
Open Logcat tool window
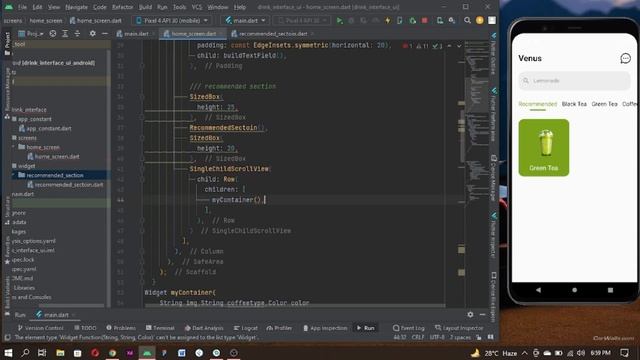pyautogui.click(x=245, y=328)
